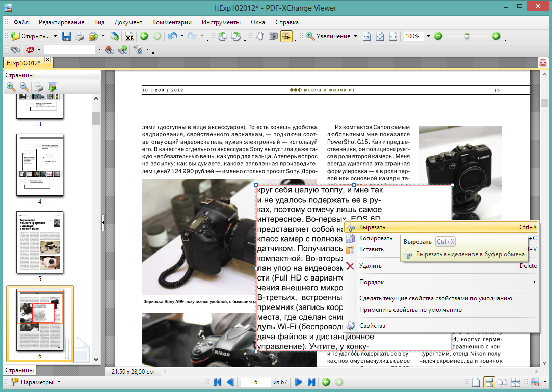Viewport: 552px width, 392px height.
Task: Open the Порядок submenu
Action: point(441,282)
